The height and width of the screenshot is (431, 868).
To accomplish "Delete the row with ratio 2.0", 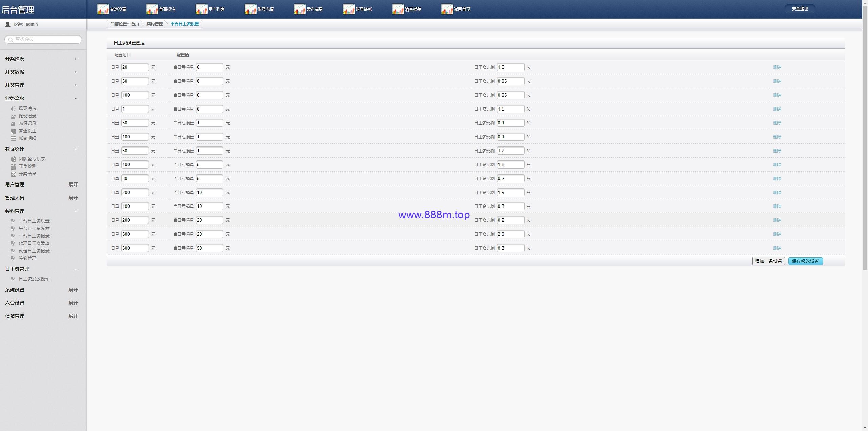I will point(777,234).
